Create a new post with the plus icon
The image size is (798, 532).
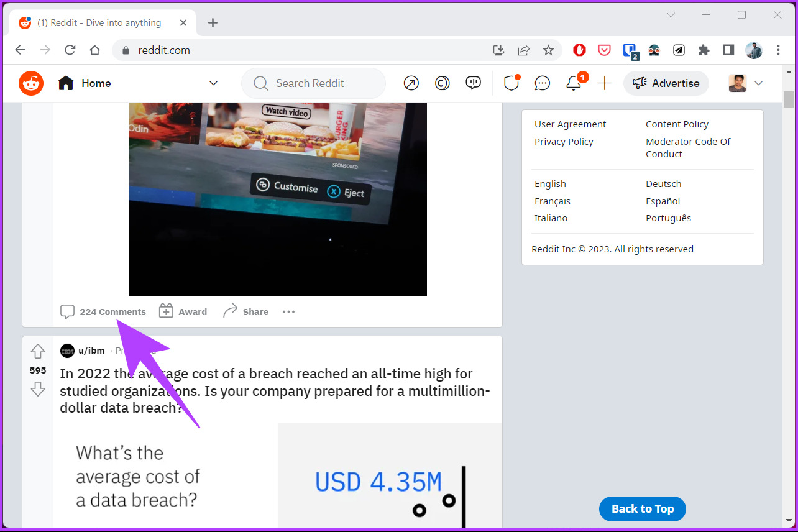pos(604,83)
